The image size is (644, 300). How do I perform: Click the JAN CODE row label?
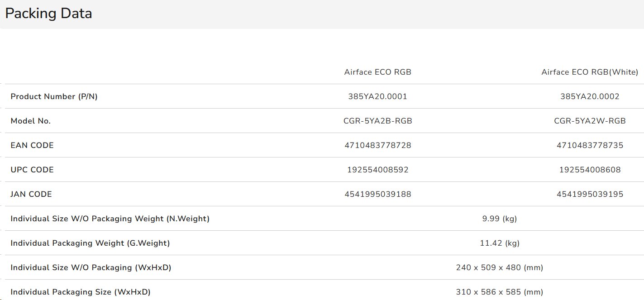[31, 194]
